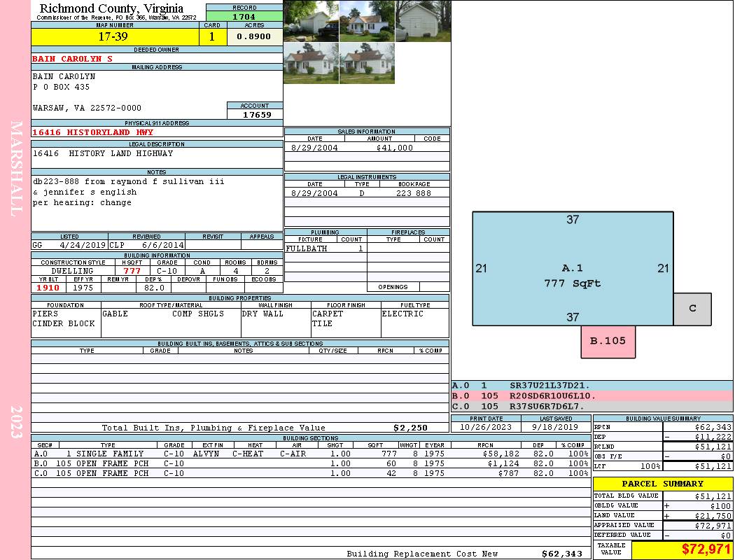Select the pink B.105 porch section
The height and width of the screenshot is (560, 735).
coord(608,342)
